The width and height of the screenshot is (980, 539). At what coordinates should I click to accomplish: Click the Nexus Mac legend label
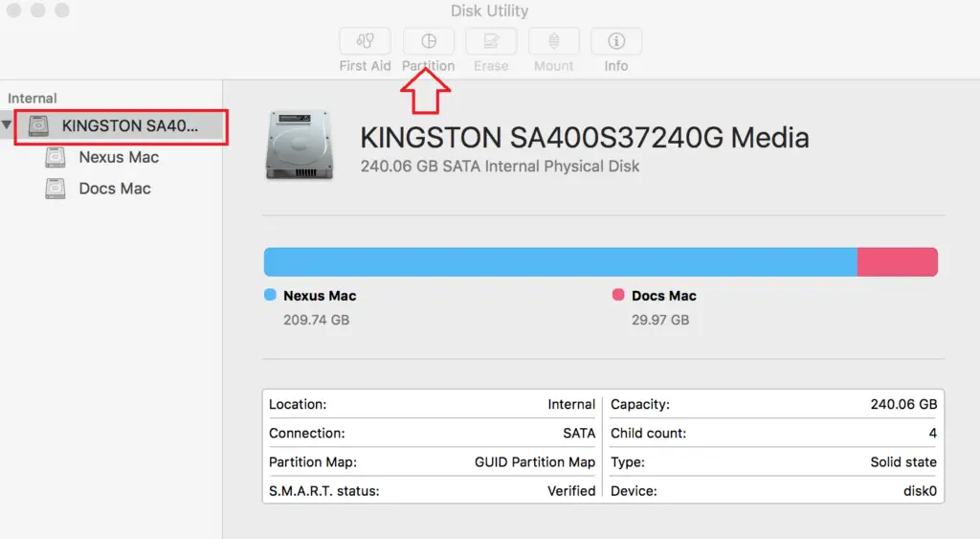(x=320, y=296)
